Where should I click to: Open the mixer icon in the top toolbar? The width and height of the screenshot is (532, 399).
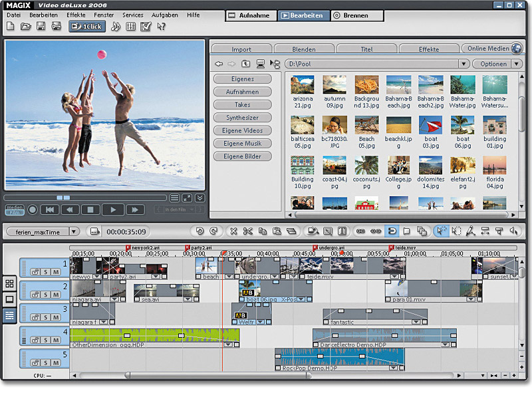tap(130, 26)
